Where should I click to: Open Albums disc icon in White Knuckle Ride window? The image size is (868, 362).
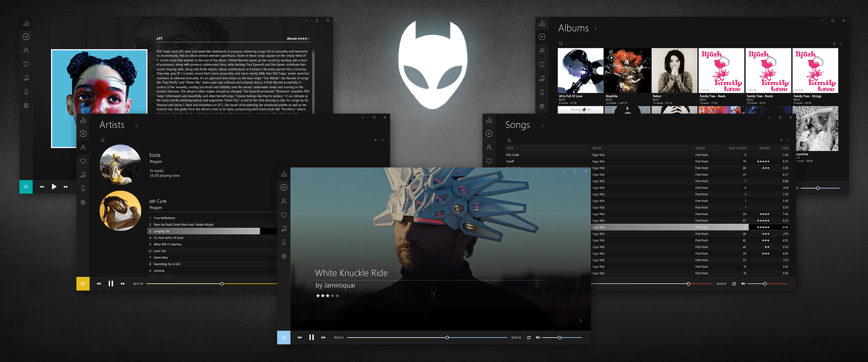pyautogui.click(x=284, y=187)
